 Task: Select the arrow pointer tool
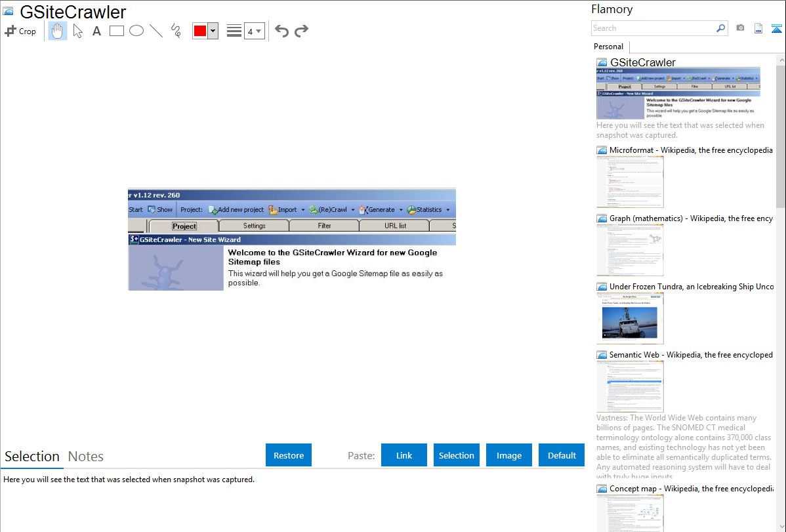77,31
